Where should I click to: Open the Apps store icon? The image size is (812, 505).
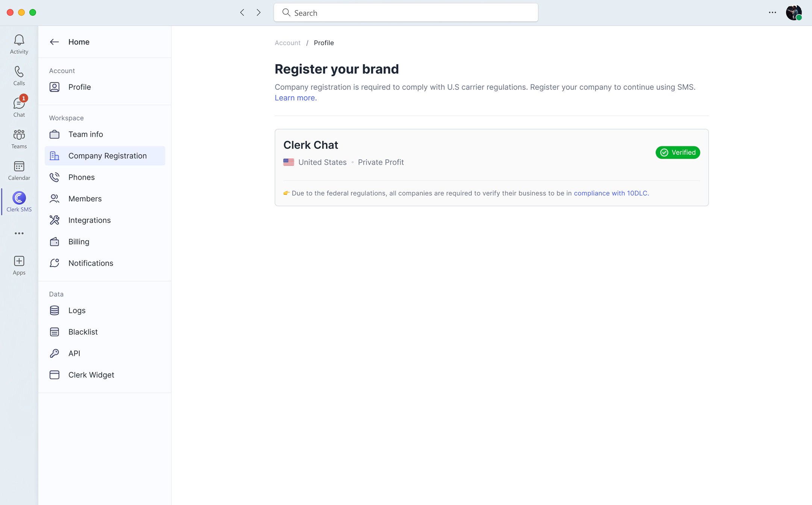[x=19, y=265]
